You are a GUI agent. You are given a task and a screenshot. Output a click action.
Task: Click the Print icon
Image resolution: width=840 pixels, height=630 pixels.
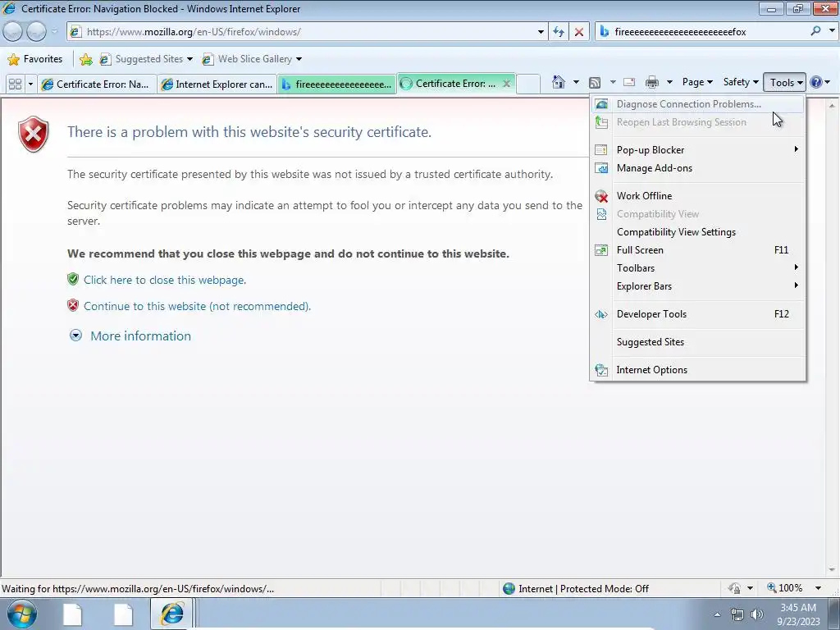point(651,82)
